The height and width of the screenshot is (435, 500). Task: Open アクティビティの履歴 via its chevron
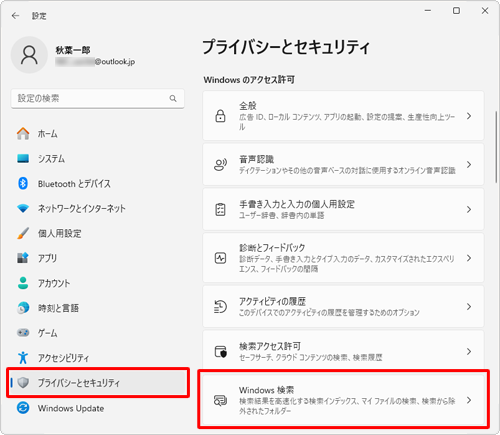click(x=469, y=307)
